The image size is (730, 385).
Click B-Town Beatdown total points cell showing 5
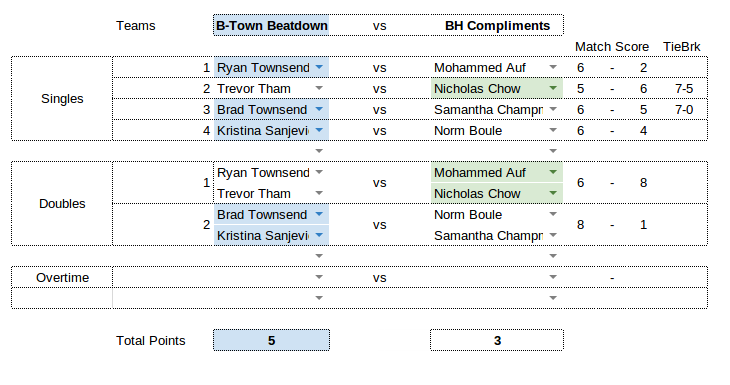[271, 340]
